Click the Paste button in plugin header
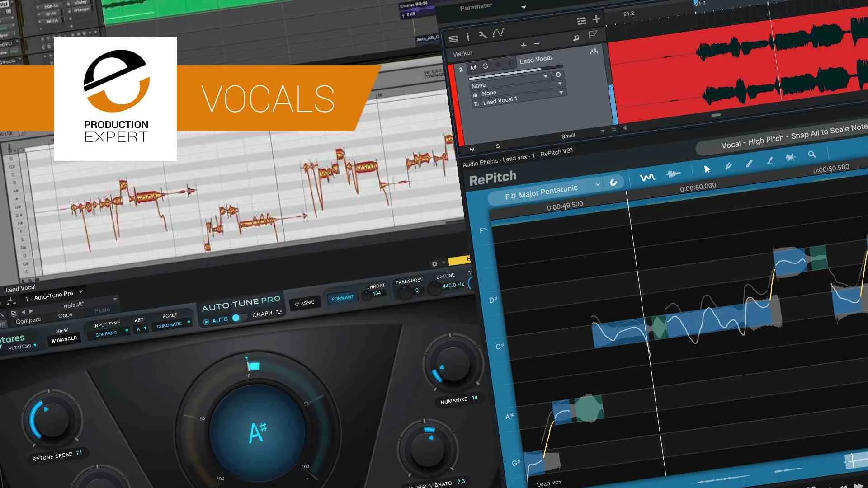This screenshot has height=488, width=868. 102,310
